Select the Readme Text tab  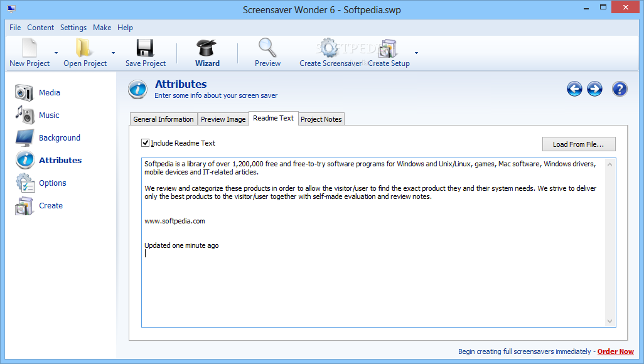pyautogui.click(x=273, y=118)
